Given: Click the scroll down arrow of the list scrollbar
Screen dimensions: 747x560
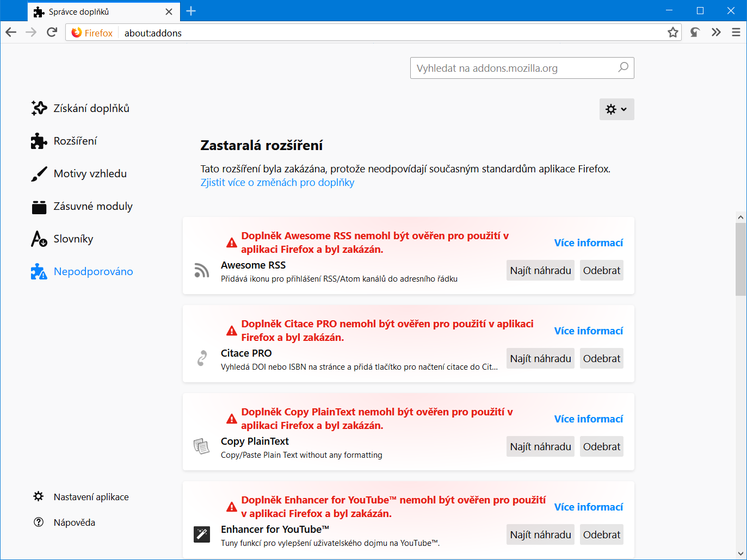Looking at the screenshot, I should click(x=740, y=553).
